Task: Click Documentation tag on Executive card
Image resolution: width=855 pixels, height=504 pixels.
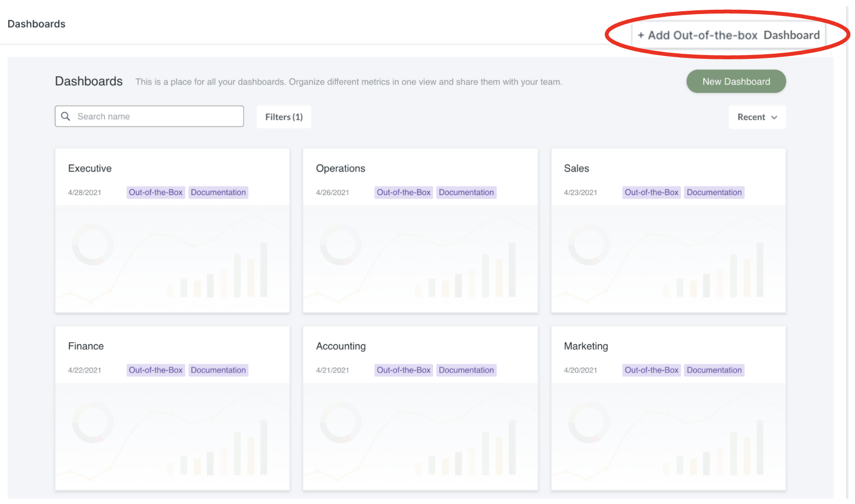Action: point(218,192)
